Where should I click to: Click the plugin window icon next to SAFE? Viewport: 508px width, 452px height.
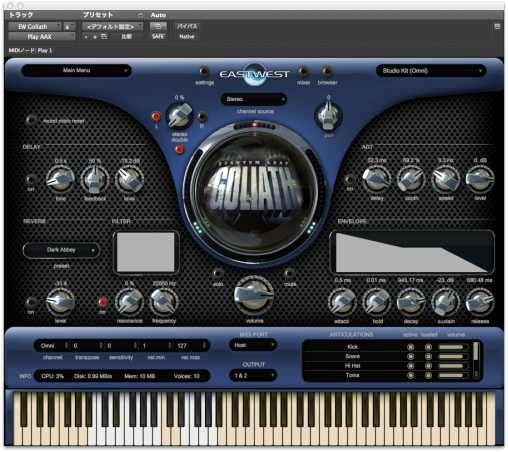click(x=158, y=26)
